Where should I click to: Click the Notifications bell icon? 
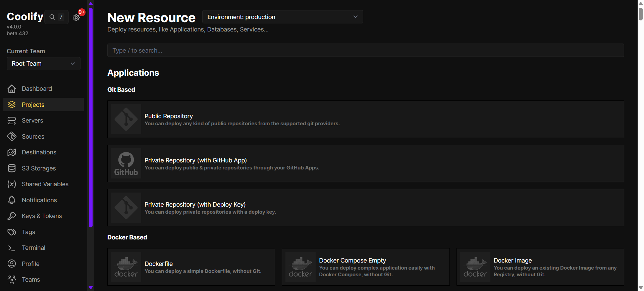[12, 200]
